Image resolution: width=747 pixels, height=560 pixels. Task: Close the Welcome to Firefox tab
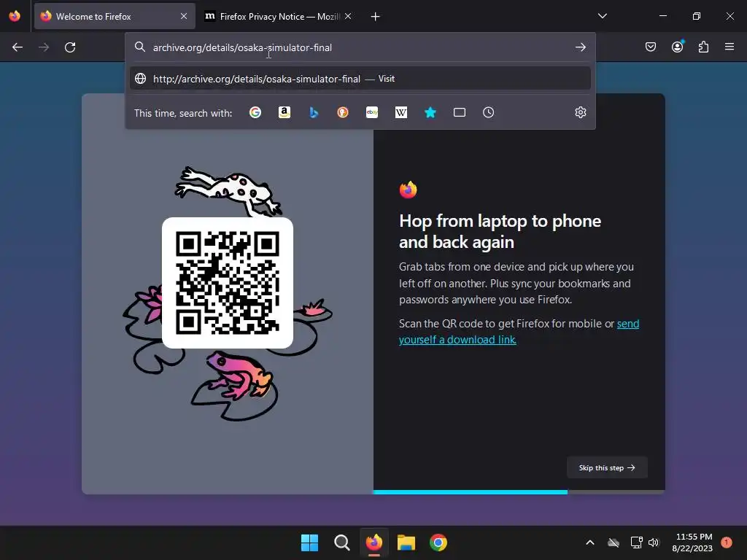[x=184, y=16]
